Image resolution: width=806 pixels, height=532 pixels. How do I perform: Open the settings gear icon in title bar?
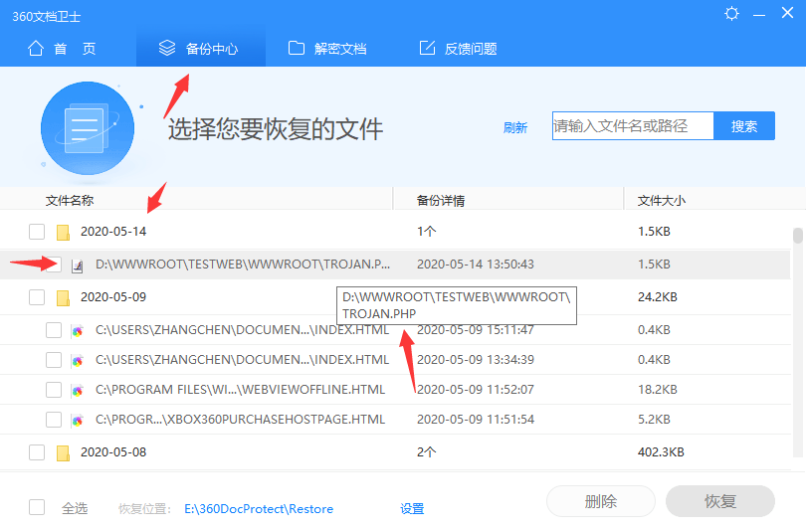tap(732, 14)
